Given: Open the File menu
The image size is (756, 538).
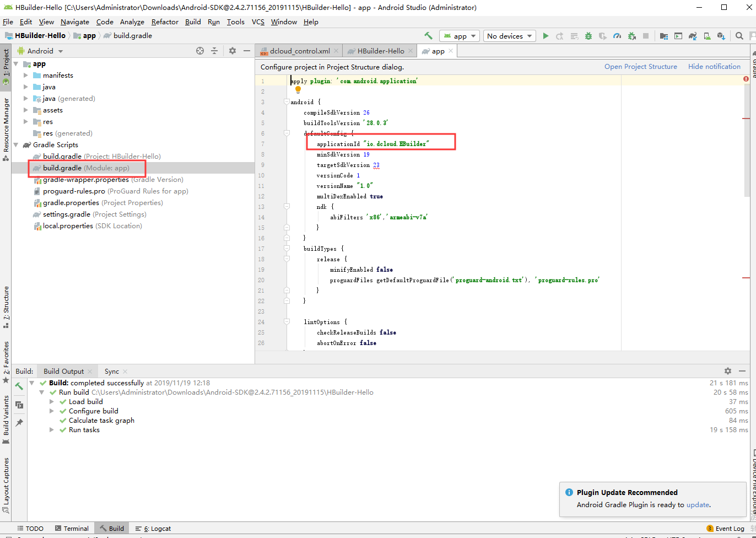Looking at the screenshot, I should point(8,22).
